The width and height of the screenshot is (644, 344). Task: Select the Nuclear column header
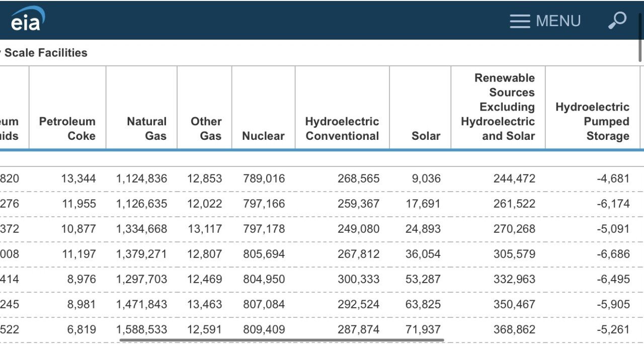[x=263, y=136]
